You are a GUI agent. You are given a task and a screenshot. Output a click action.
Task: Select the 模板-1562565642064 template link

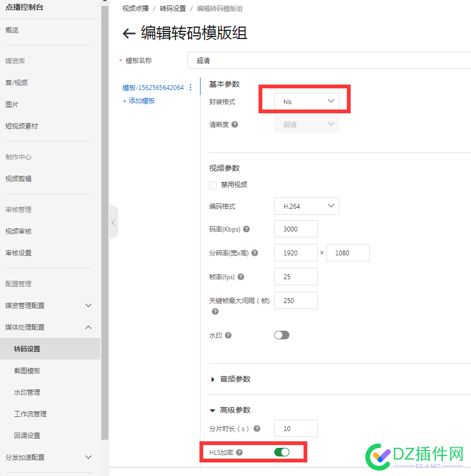(153, 88)
